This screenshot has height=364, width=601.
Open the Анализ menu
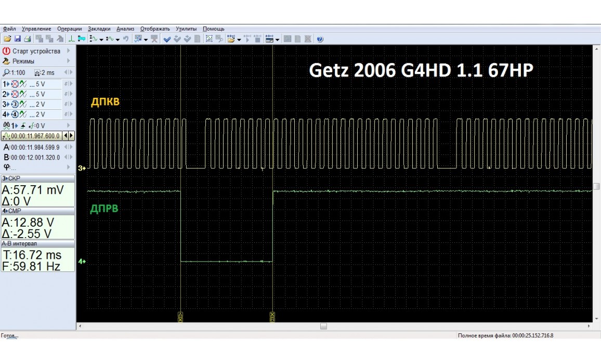(125, 29)
